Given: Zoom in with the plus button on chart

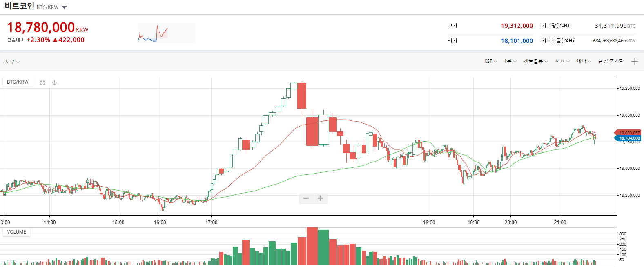Looking at the screenshot, I should [320, 198].
